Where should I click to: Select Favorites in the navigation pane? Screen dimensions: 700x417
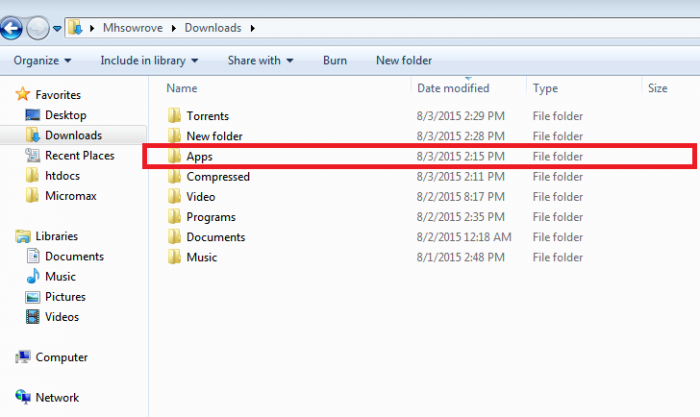58,95
